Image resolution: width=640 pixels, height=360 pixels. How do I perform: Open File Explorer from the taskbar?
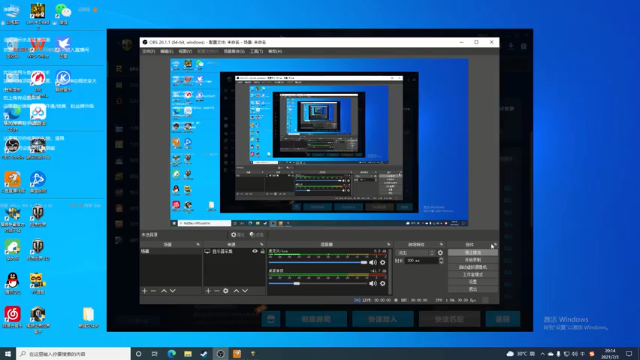(188, 354)
